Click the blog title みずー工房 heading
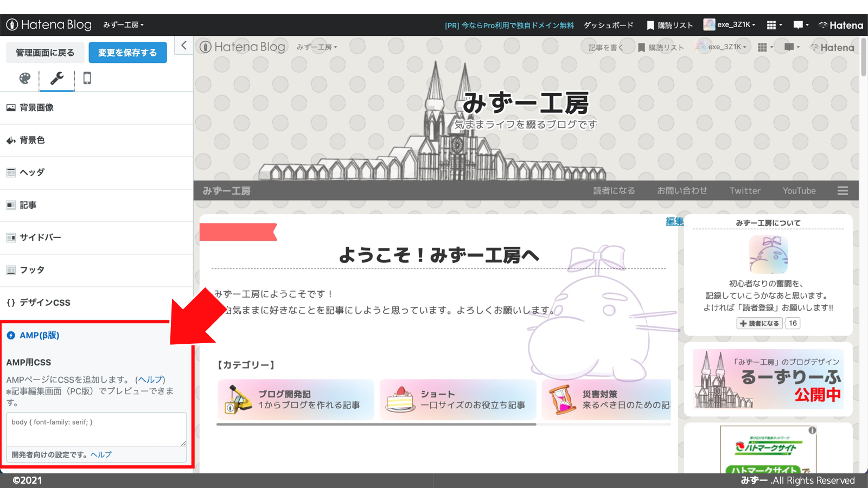The image size is (868, 488). coord(526,103)
